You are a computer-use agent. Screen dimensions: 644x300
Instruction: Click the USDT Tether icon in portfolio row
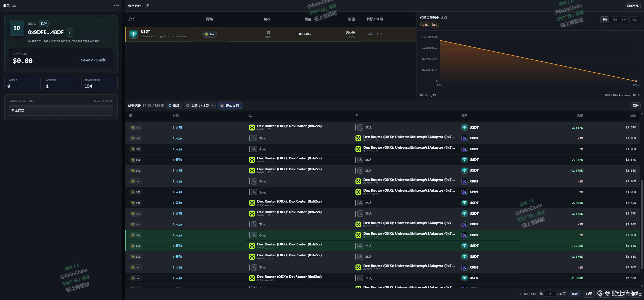click(x=134, y=34)
